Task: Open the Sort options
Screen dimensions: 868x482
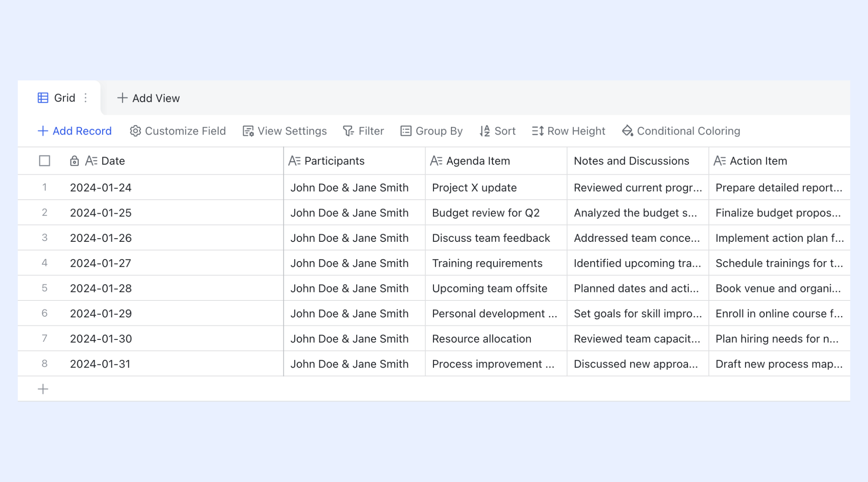Action: coord(497,131)
